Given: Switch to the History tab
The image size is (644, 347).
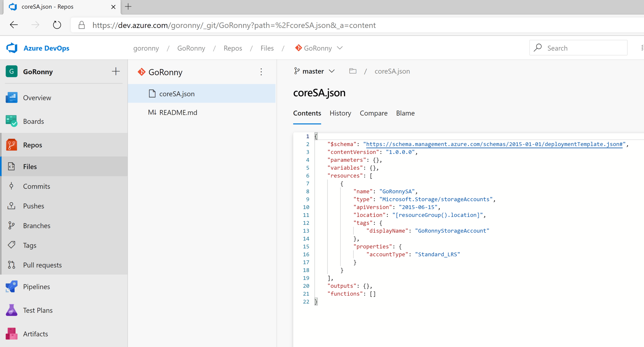Looking at the screenshot, I should click(340, 113).
